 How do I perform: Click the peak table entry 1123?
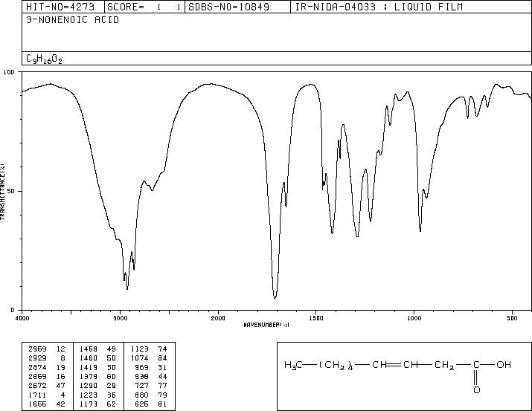point(139,349)
